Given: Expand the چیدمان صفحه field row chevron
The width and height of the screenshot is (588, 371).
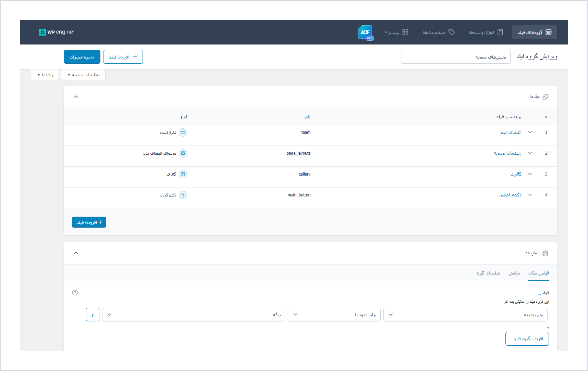Looking at the screenshot, I should [x=530, y=153].
